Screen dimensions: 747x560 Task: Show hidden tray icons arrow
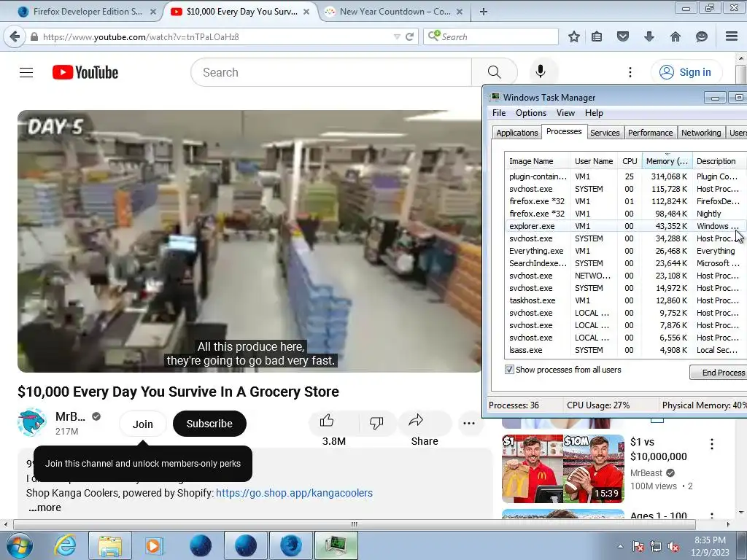[620, 547]
